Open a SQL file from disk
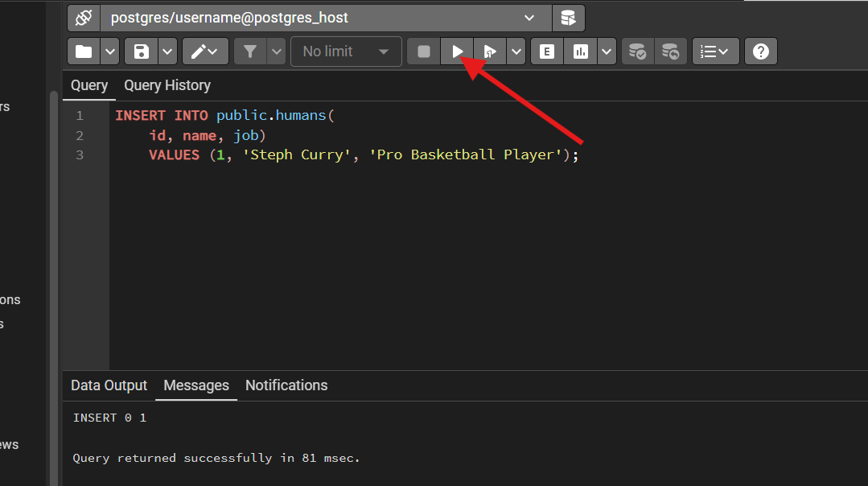868x486 pixels. click(83, 51)
